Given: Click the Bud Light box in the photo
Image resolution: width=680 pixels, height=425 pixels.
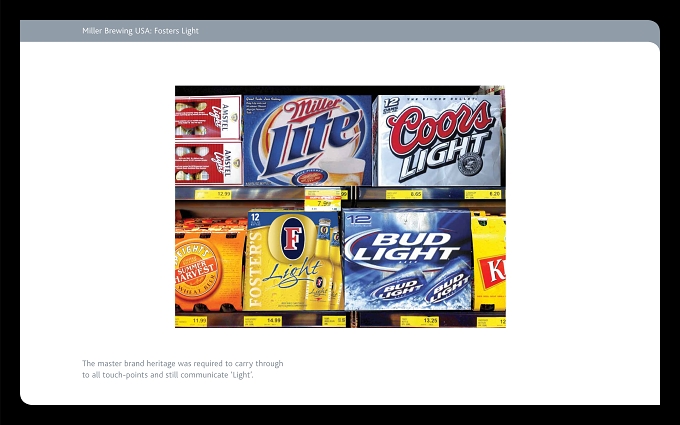Looking at the screenshot, I should 407,259.
